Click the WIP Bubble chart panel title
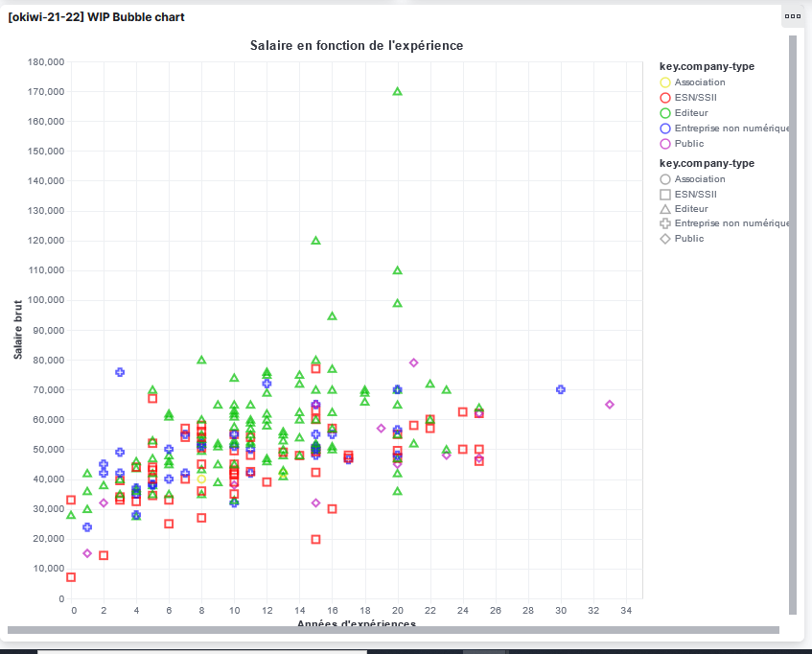The image size is (812, 654). [x=96, y=17]
